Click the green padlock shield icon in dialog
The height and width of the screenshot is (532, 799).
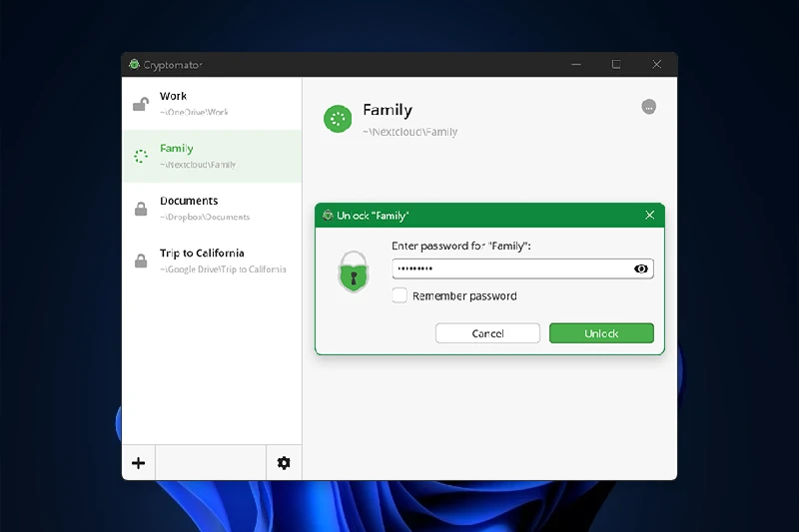(x=353, y=271)
